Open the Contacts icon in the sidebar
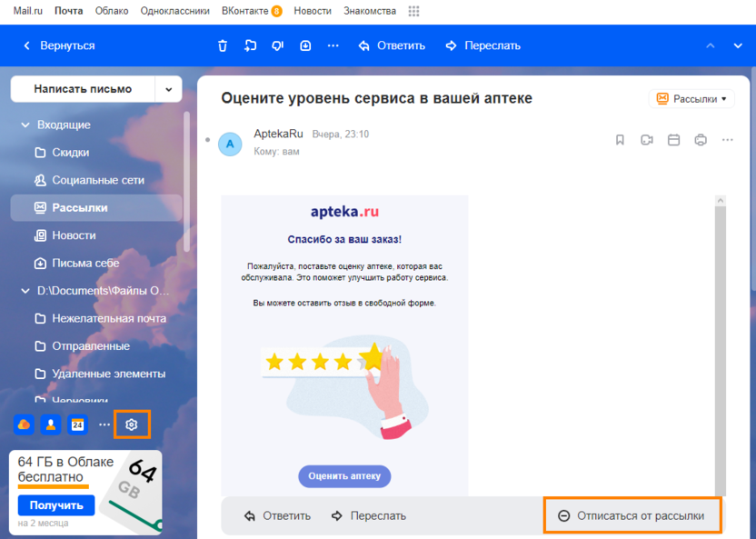This screenshot has height=539, width=756. (x=51, y=424)
